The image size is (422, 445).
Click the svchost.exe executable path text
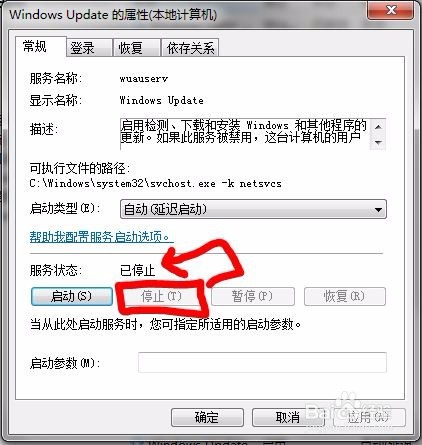pyautogui.click(x=155, y=183)
